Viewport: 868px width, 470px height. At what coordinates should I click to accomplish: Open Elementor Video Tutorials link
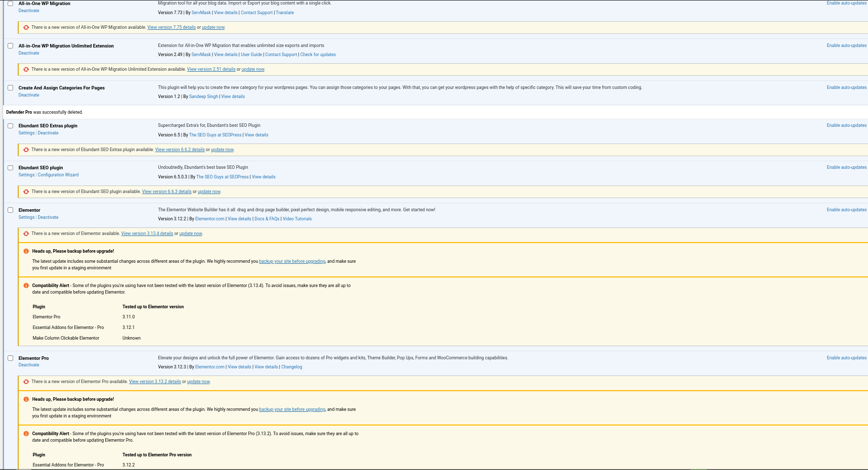coord(297,219)
